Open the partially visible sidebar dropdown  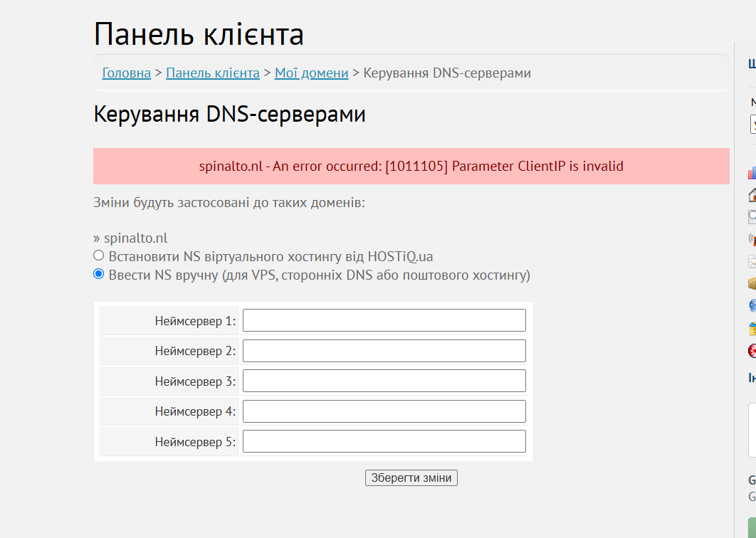point(753,124)
